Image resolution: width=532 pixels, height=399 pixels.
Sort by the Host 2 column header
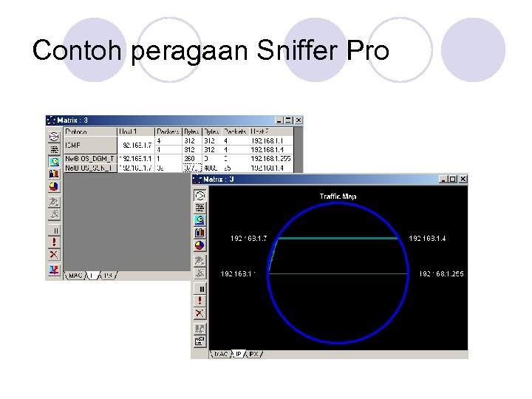271,132
